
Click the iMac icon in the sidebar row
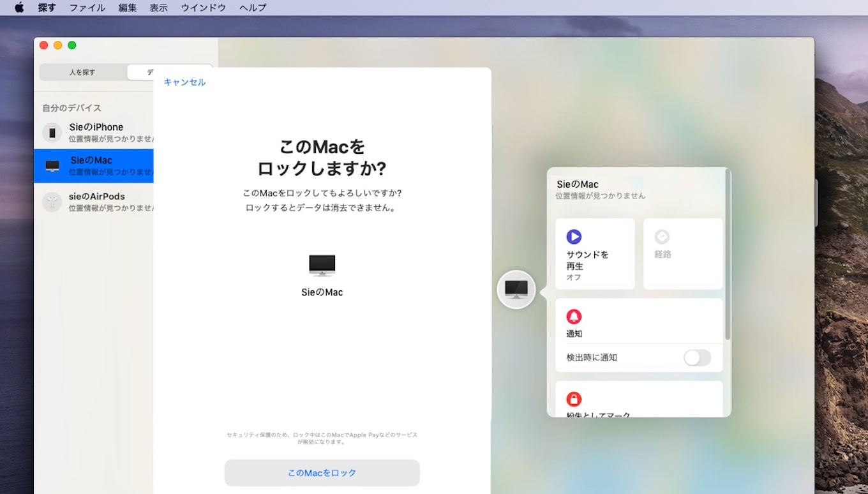[x=52, y=166]
